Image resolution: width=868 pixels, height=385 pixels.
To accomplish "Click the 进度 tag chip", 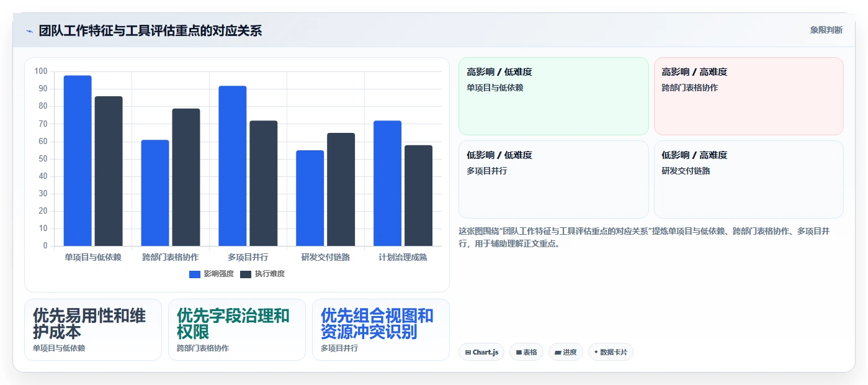I will [x=566, y=352].
